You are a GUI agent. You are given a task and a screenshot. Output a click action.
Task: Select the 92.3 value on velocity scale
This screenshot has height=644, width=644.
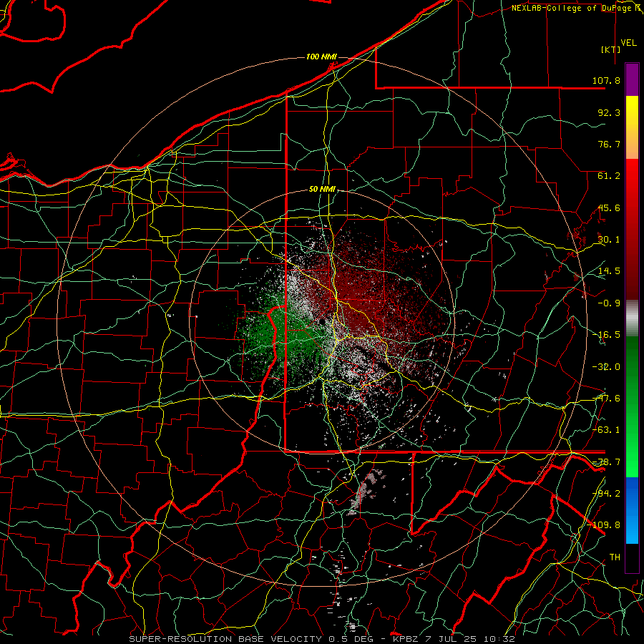tap(609, 112)
